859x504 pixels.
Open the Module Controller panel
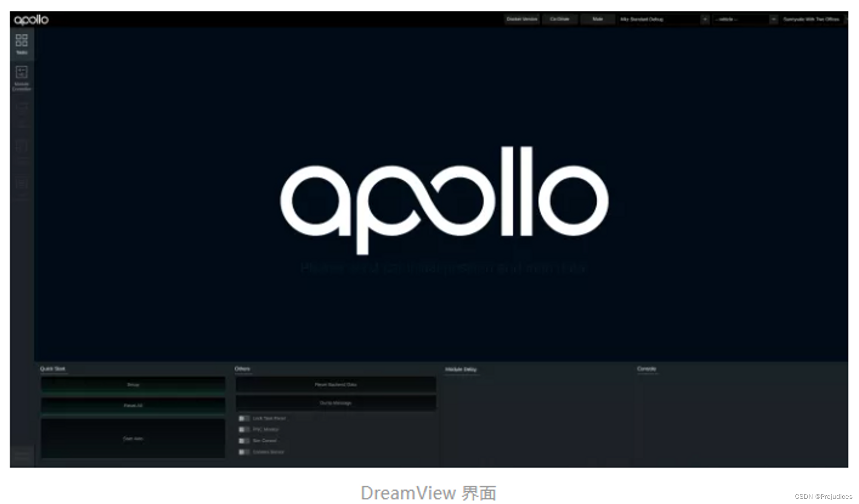pos(22,78)
